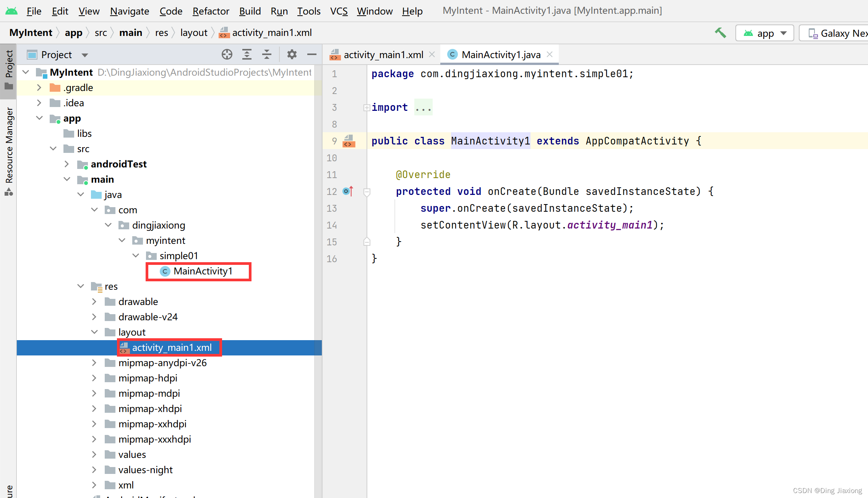Viewport: 868px width, 498px height.
Task: Toggle the Resource Manager side tab
Action: [x=8, y=152]
